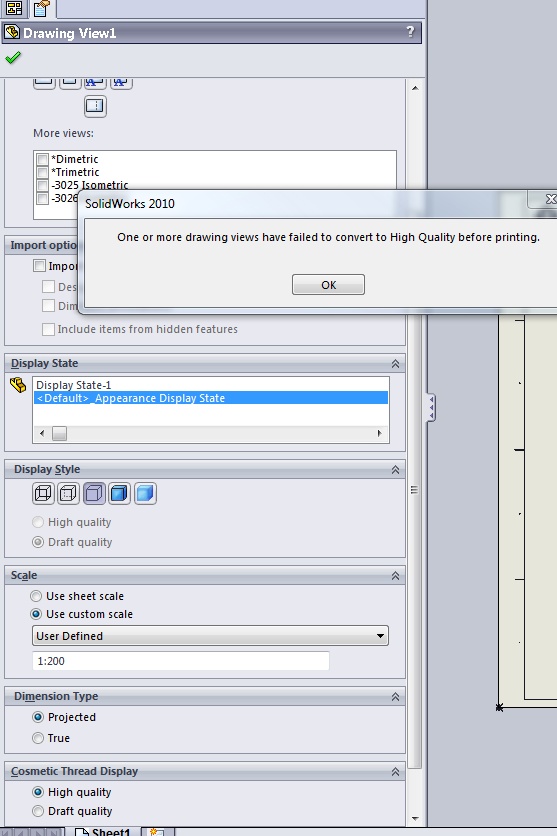Select Shaded display style icon
The height and width of the screenshot is (836, 557).
tap(145, 494)
